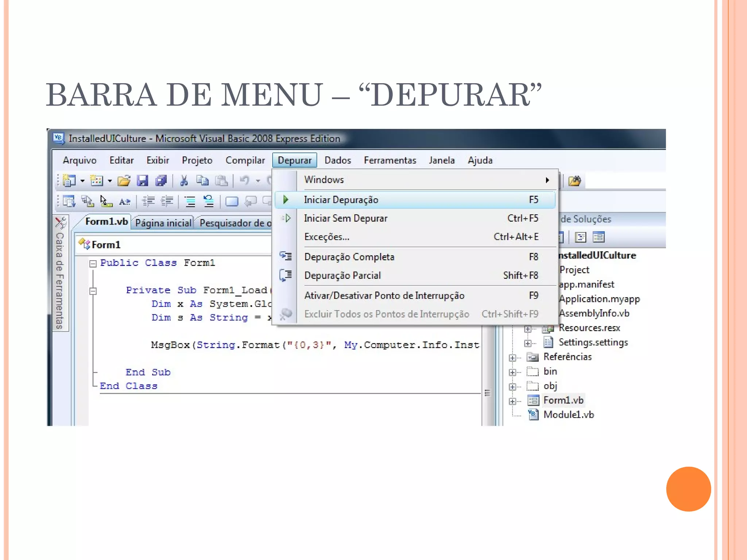
Task: Switch to the Pesquisador de objetos tab
Action: coord(235,223)
